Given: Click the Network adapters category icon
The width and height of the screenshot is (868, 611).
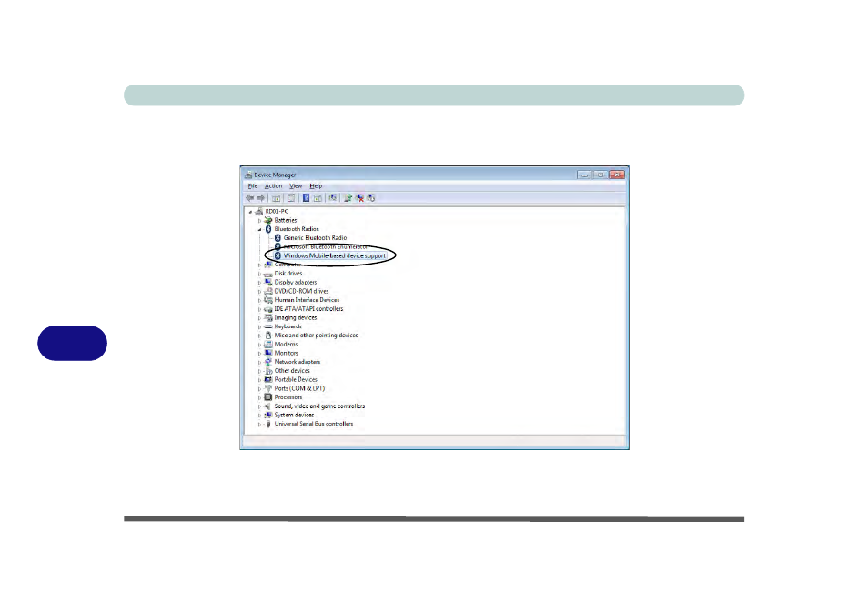Looking at the screenshot, I should tap(267, 362).
